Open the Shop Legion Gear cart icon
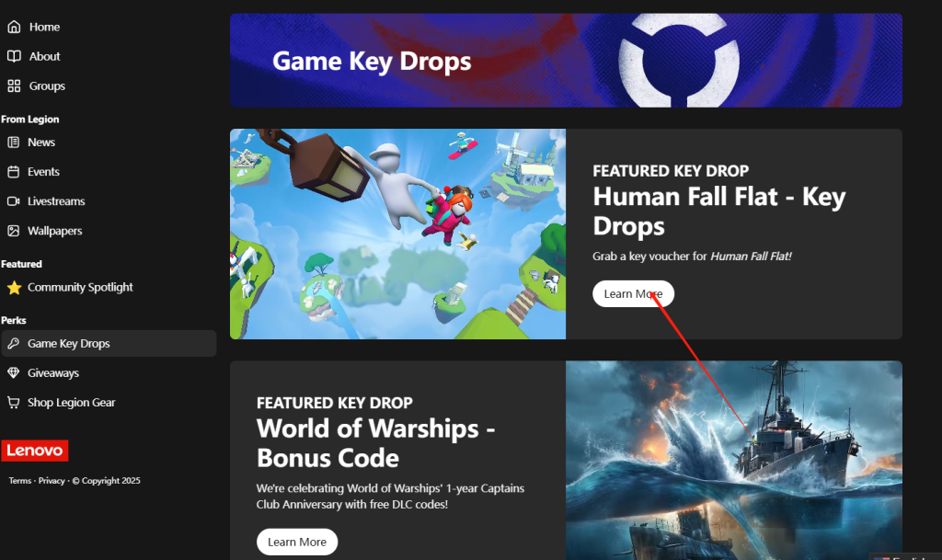This screenshot has width=942, height=560. coord(13,402)
